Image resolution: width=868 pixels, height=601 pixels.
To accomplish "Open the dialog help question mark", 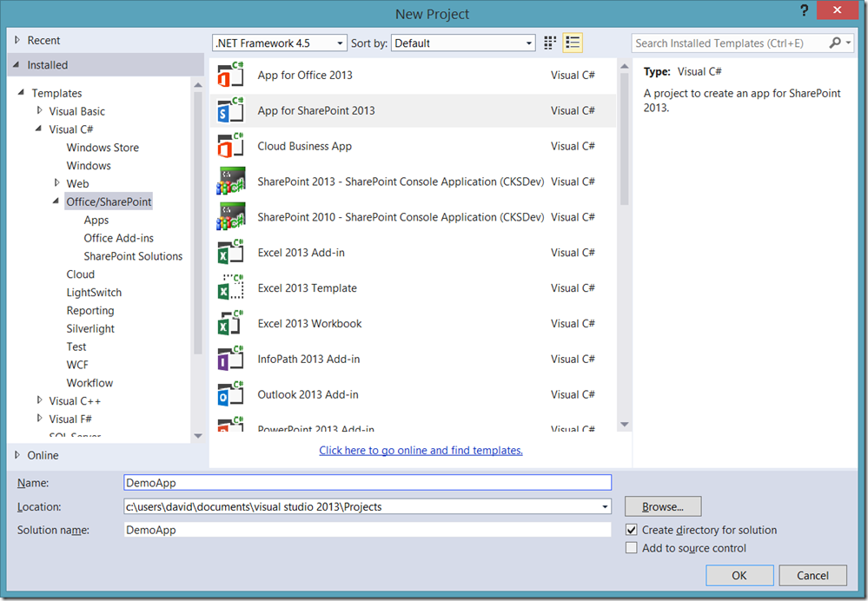I will [x=804, y=10].
